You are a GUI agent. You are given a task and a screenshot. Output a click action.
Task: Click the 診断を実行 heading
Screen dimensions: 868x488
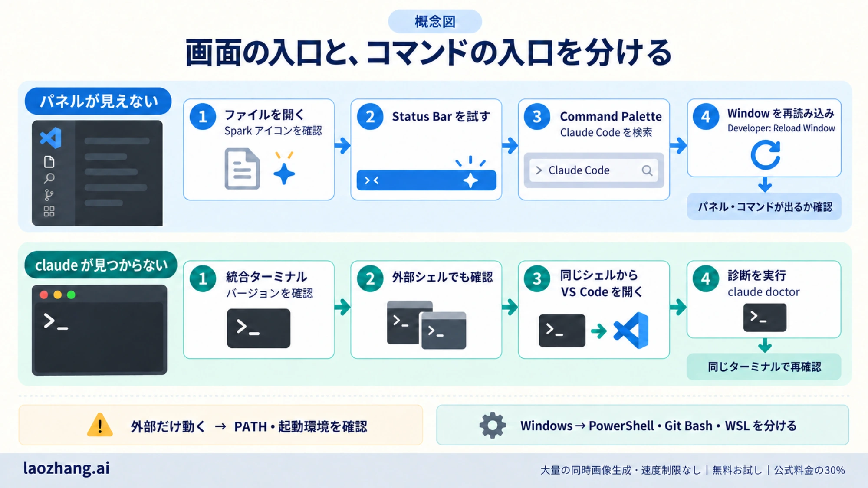click(756, 275)
